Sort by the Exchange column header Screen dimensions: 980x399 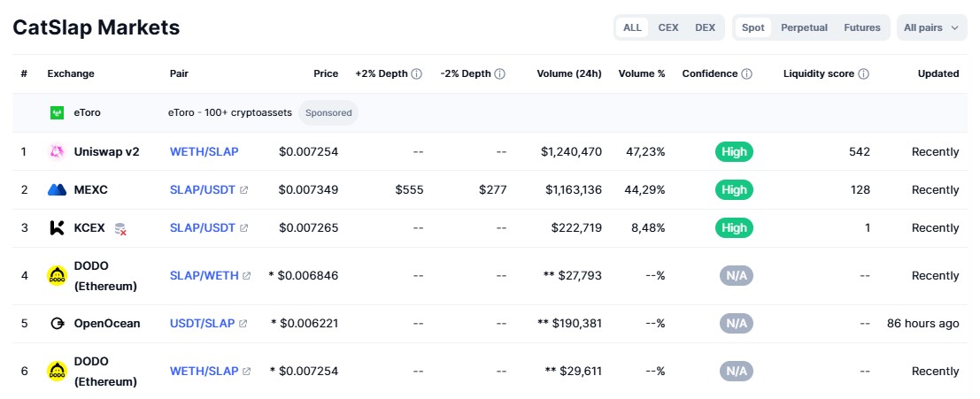(71, 73)
